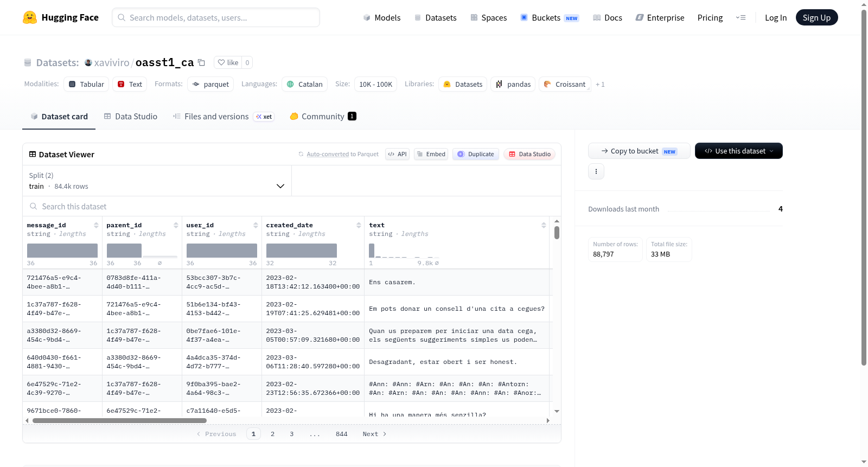This screenshot has height=467, width=868.
Task: Go to page 2 of results
Action: 272,434
